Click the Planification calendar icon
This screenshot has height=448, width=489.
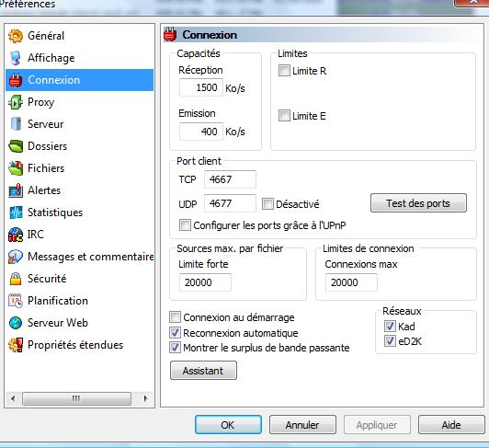tap(16, 301)
